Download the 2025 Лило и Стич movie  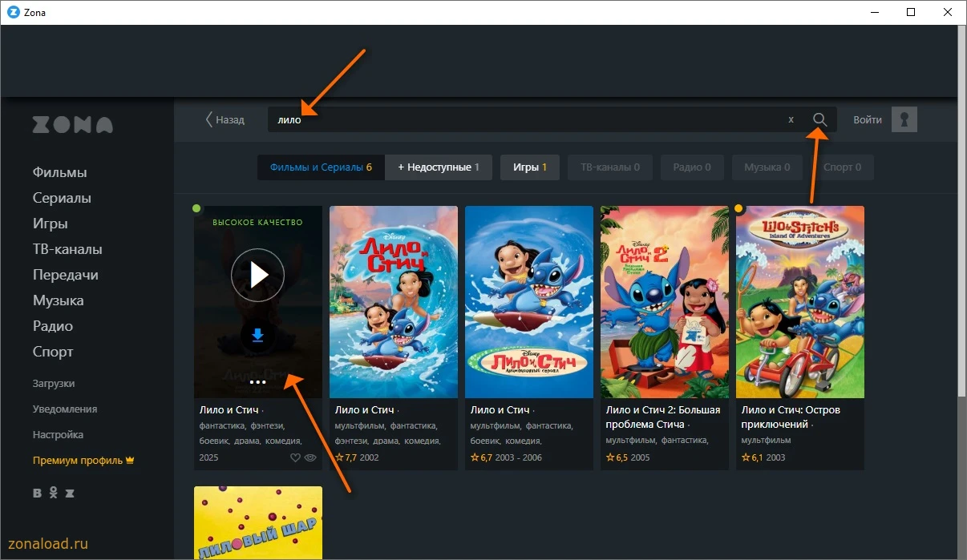257,336
